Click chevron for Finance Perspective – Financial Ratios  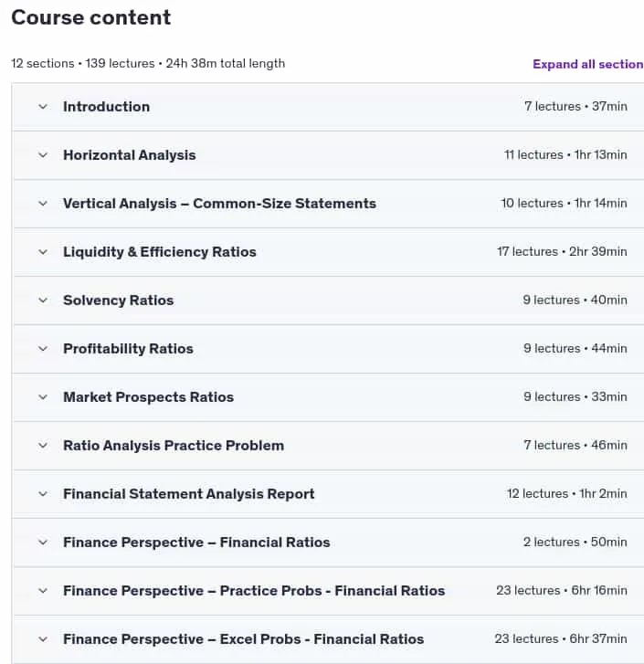(x=43, y=543)
